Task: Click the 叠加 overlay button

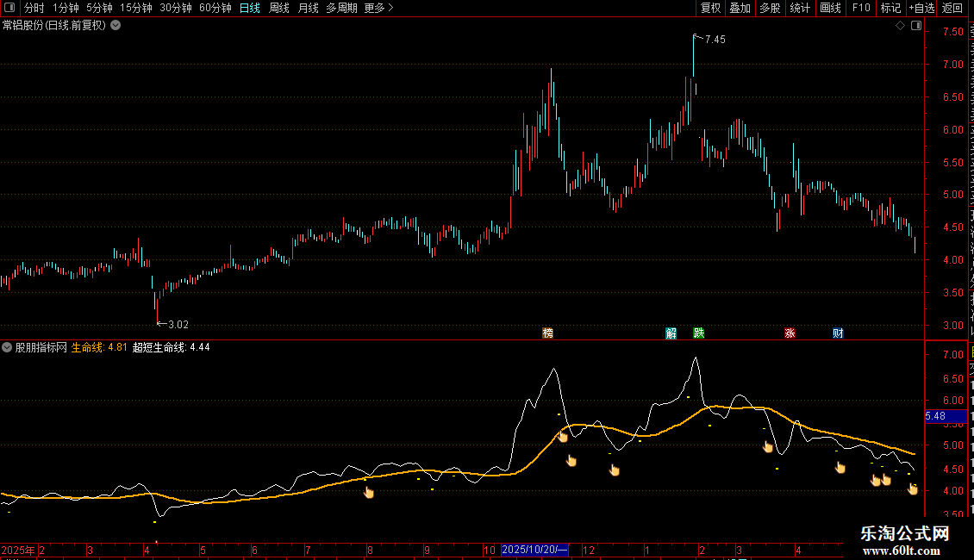Action: tap(740, 8)
